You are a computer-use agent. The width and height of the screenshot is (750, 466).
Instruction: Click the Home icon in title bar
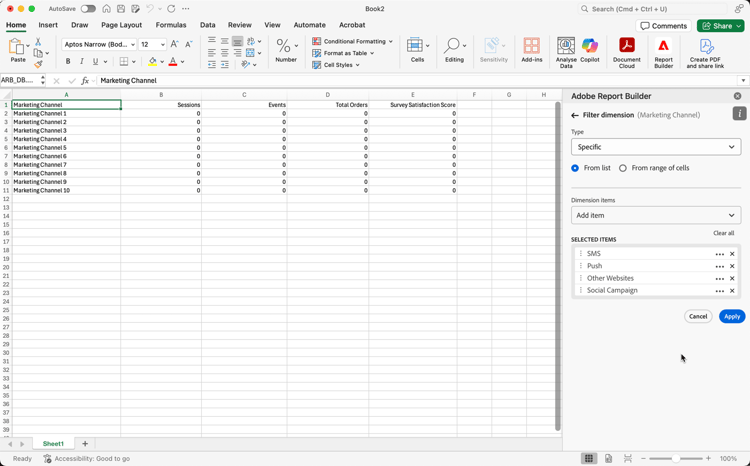(x=107, y=9)
